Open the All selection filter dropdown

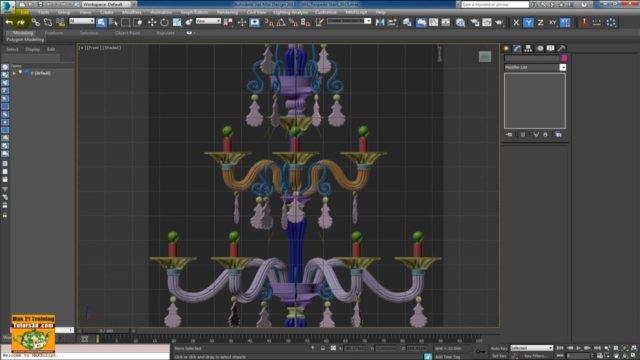click(81, 21)
